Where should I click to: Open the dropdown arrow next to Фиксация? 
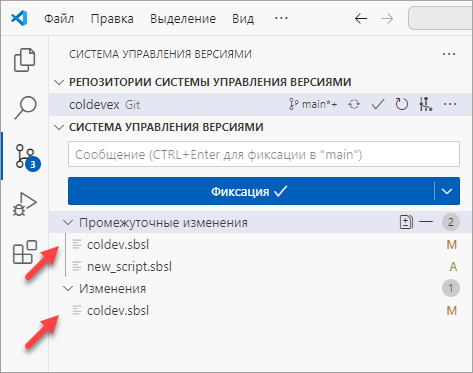tap(447, 191)
